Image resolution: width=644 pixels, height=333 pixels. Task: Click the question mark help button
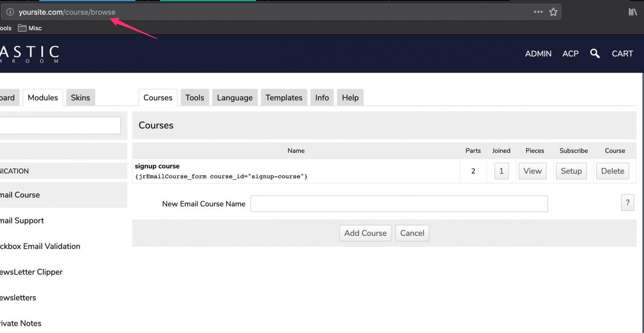627,203
